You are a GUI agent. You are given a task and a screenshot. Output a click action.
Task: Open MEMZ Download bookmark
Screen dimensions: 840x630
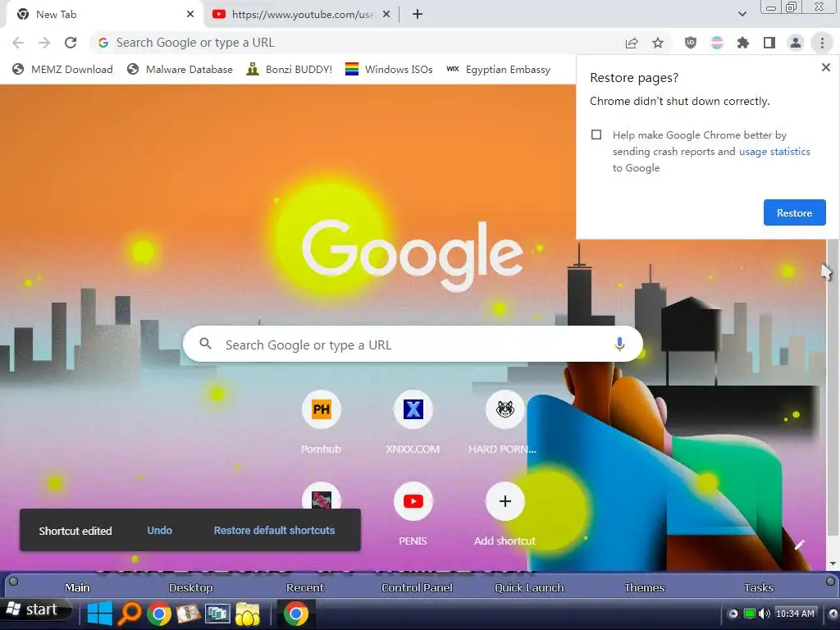point(63,69)
